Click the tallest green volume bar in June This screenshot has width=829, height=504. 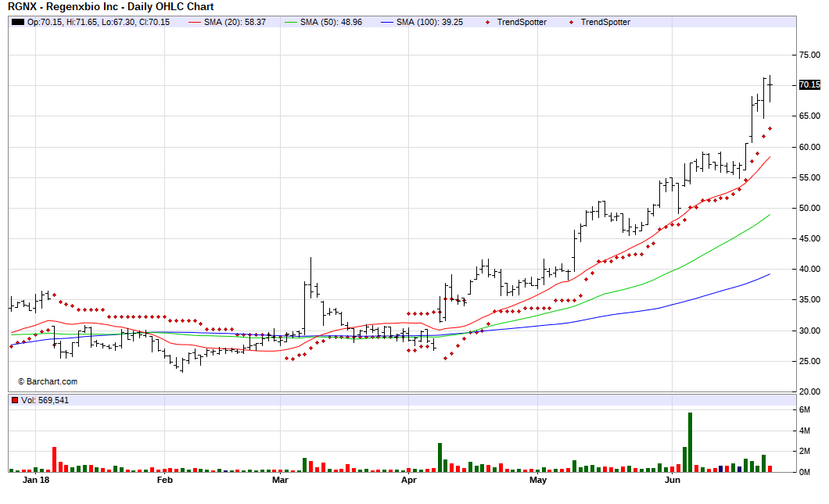(690, 442)
